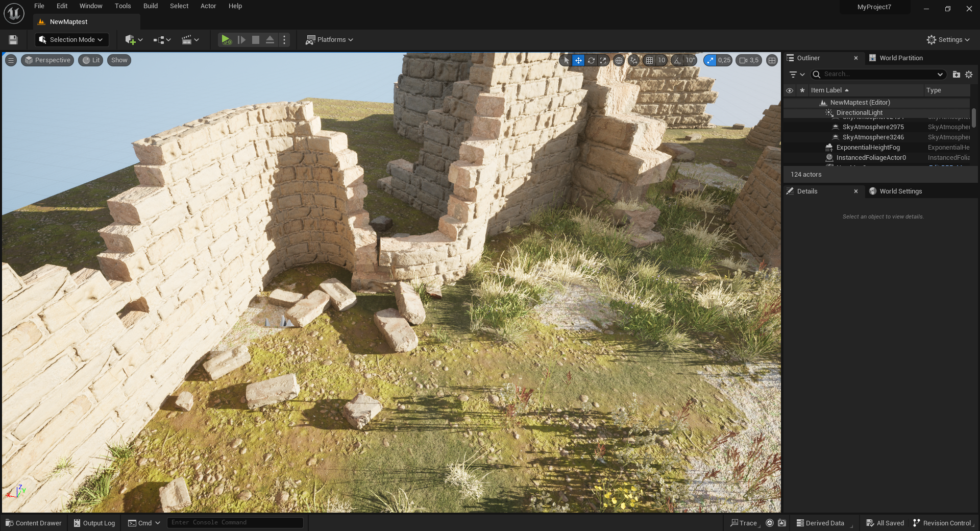This screenshot has height=531, width=980.
Task: Toggle rotation angle snapping
Action: point(677,60)
